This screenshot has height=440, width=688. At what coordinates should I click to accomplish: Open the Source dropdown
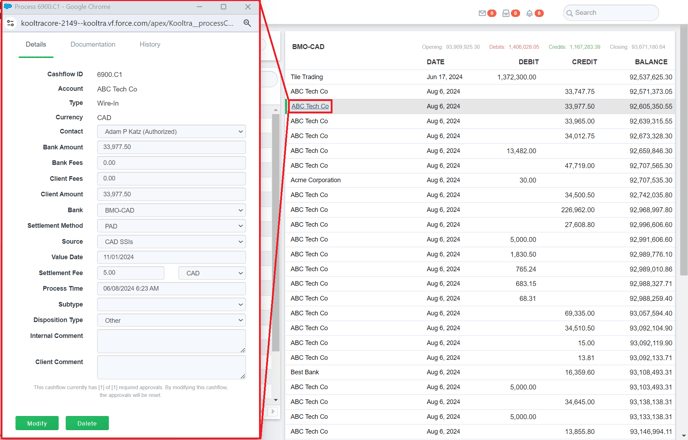171,242
